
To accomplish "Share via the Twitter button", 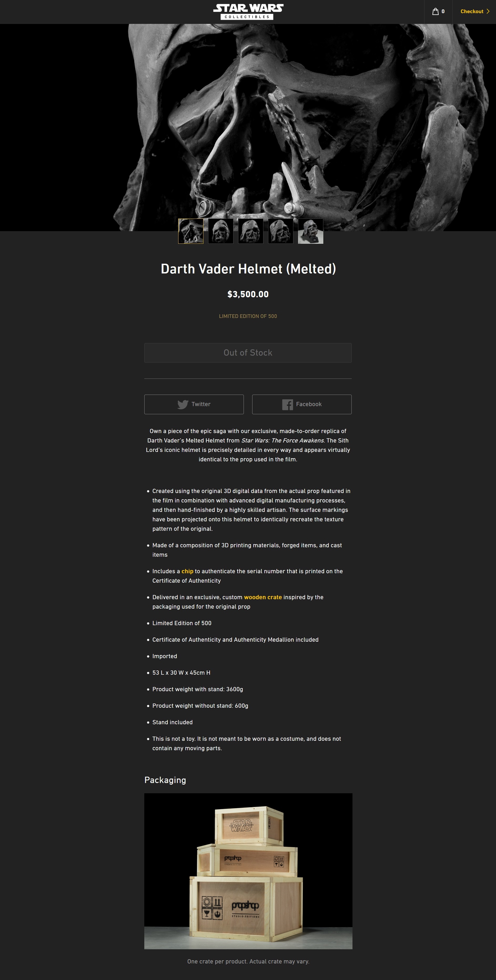I will 194,405.
